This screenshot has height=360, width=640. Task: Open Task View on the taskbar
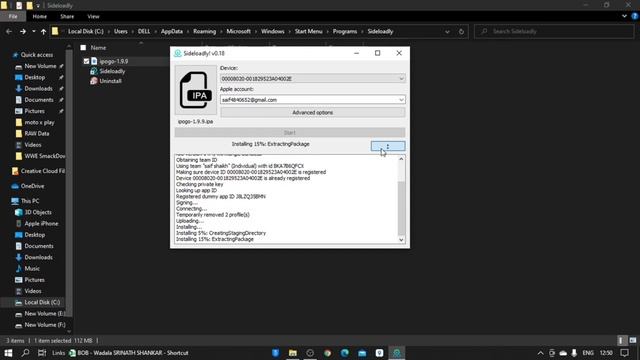coord(42,353)
